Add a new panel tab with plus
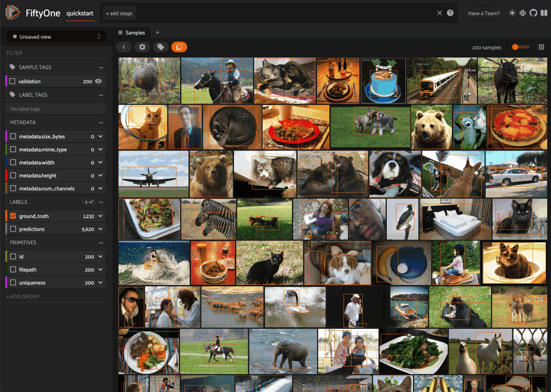Image resolution: width=551 pixels, height=392 pixels. tap(158, 33)
